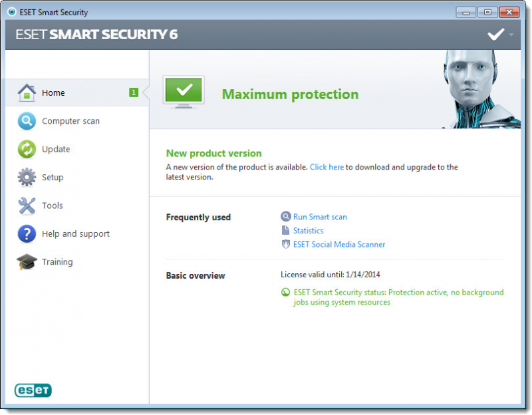Click the Statistics document icon
This screenshot has width=532, height=415.
click(285, 230)
